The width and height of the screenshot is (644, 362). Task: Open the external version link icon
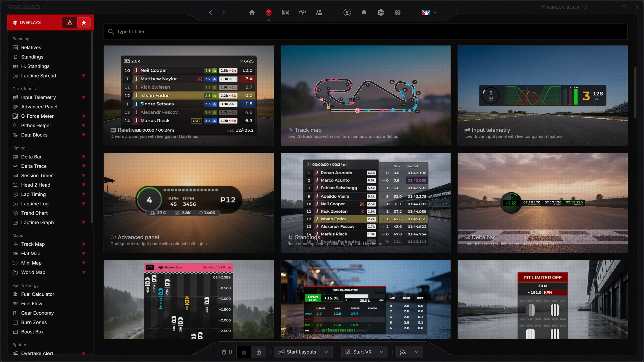pyautogui.click(x=586, y=7)
